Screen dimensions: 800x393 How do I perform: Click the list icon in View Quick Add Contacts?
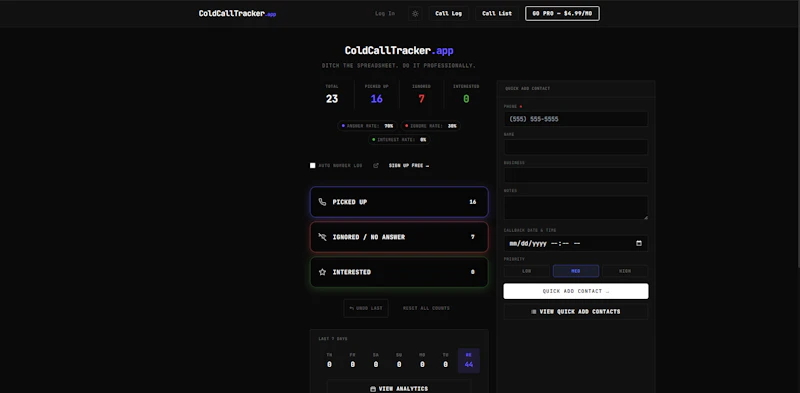click(534, 312)
